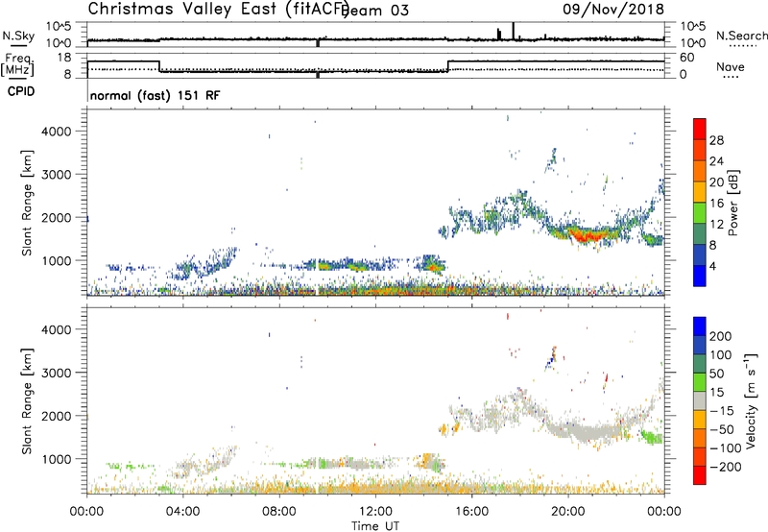Image resolution: width=768 pixels, height=532 pixels.
Task: Click the 'Freq. [MHz]' axis label
Action: [x=17, y=64]
